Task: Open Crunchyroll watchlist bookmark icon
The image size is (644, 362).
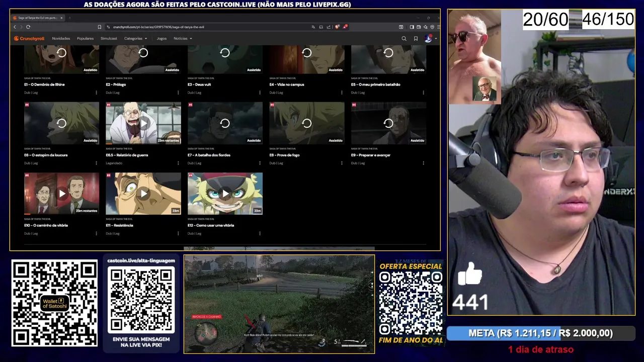Action: (416, 38)
